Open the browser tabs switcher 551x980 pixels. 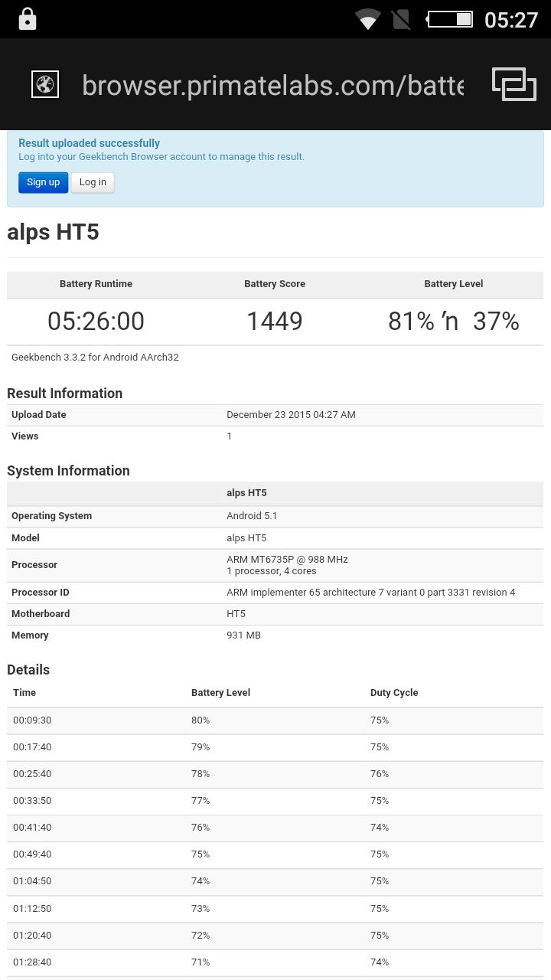tap(514, 84)
